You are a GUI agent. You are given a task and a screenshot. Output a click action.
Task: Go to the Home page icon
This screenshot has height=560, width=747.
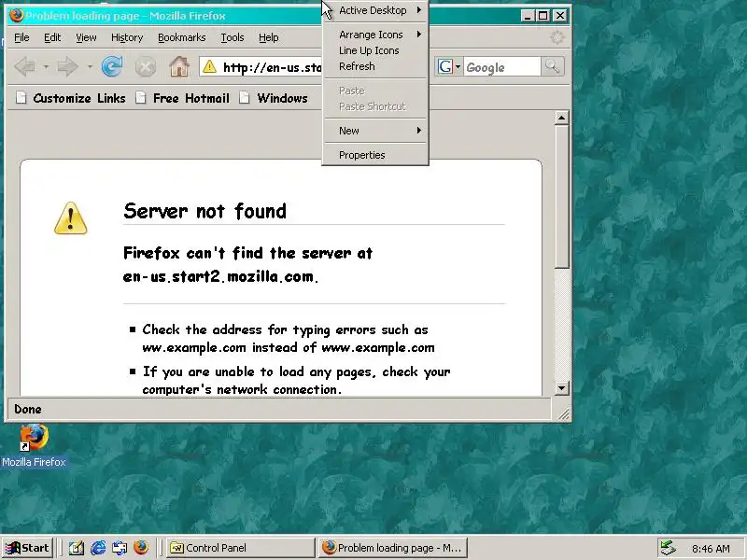pos(179,66)
